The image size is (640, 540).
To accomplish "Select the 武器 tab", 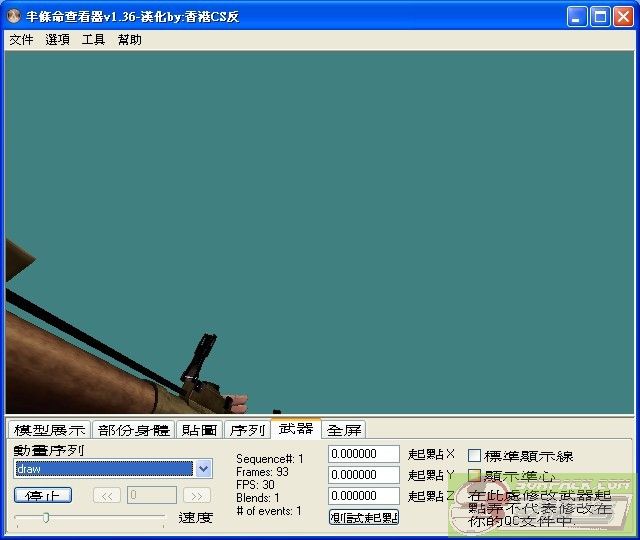I will (296, 429).
